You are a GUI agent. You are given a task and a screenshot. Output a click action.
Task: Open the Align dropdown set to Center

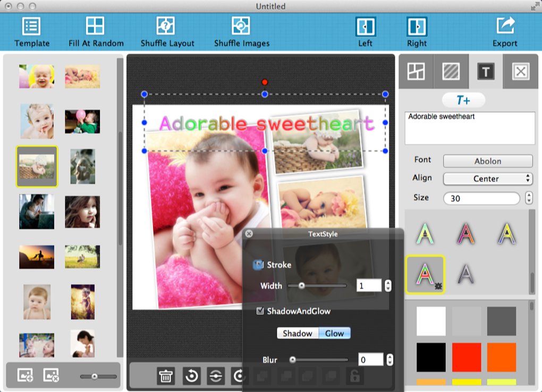pos(488,178)
